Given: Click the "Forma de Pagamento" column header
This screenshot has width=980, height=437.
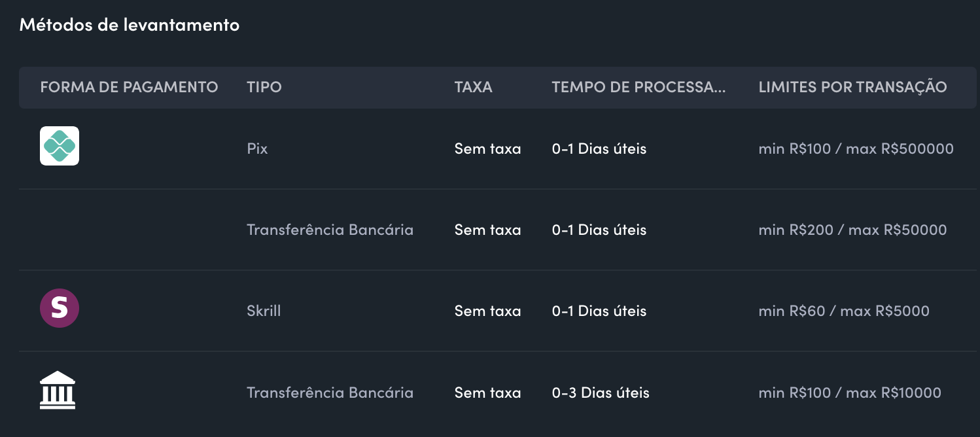Looking at the screenshot, I should pos(129,87).
